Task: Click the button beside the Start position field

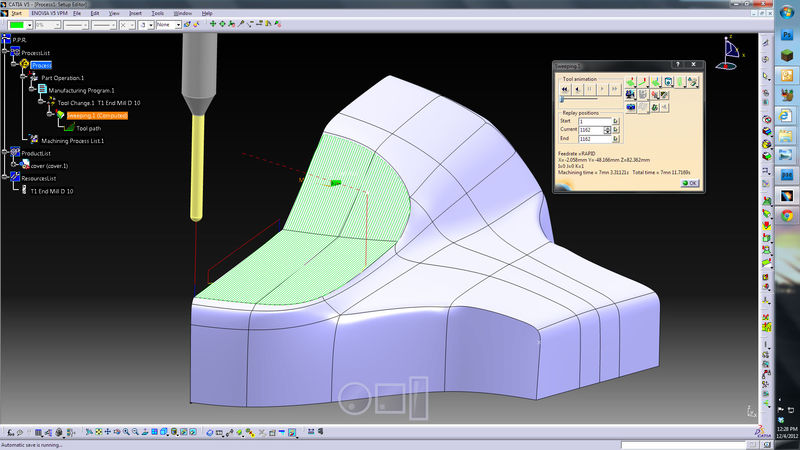Action: (615, 121)
